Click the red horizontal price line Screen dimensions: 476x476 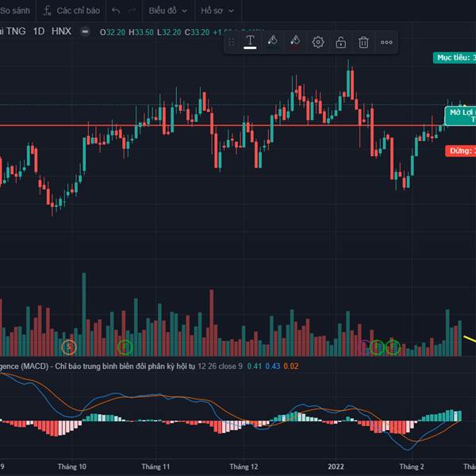221,125
